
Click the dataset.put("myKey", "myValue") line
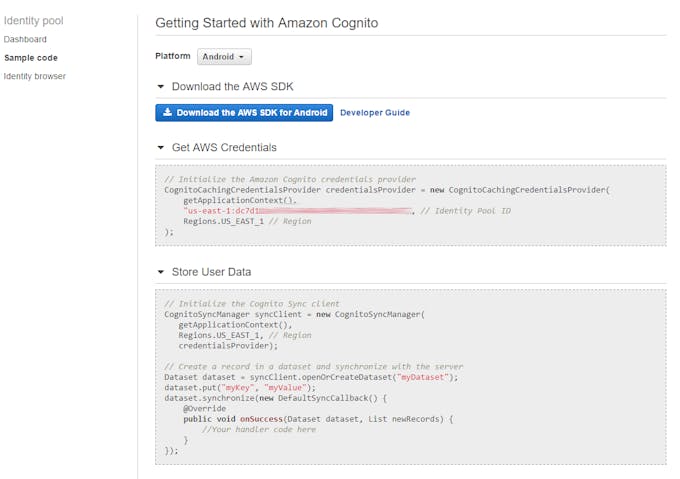tap(240, 388)
